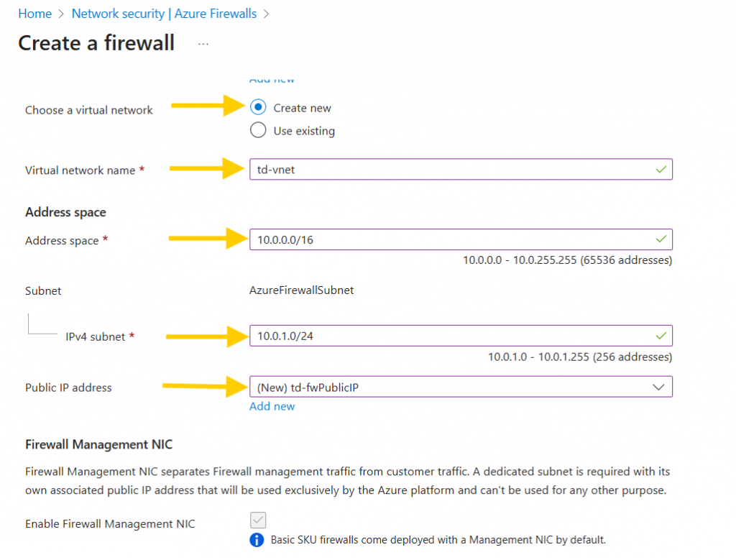The height and width of the screenshot is (560, 736).
Task: Click the Basic SKU firewalls informational message
Action: 438,539
